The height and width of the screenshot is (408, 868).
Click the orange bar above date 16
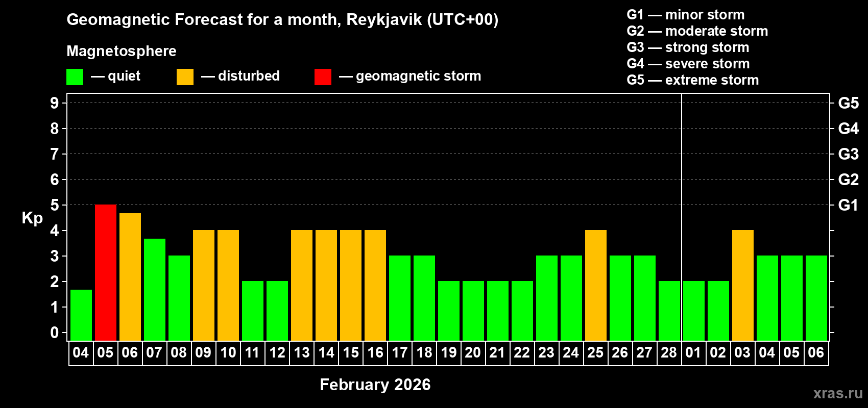tap(375, 286)
